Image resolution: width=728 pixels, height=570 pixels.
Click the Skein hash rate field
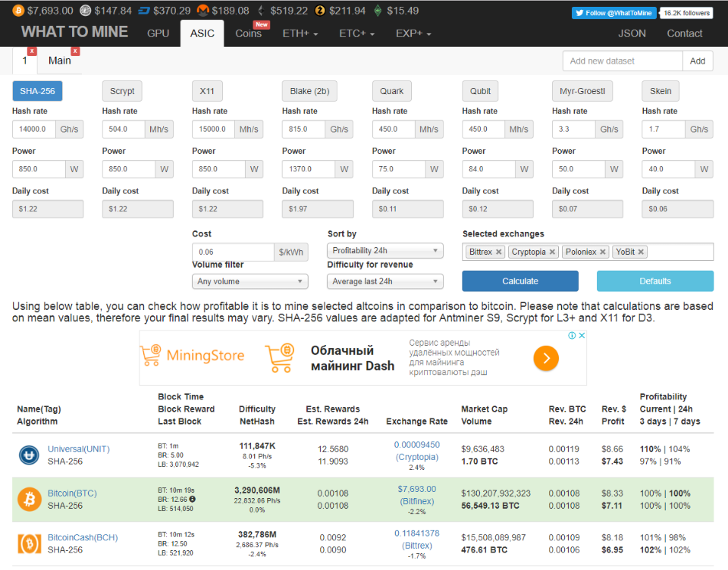[664, 129]
